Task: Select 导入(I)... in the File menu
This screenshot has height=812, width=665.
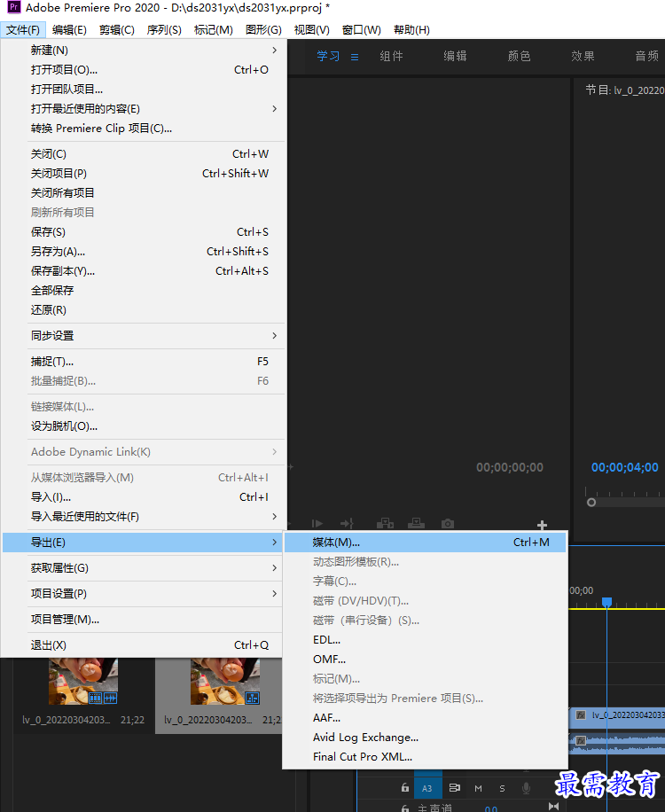Action: (144, 497)
